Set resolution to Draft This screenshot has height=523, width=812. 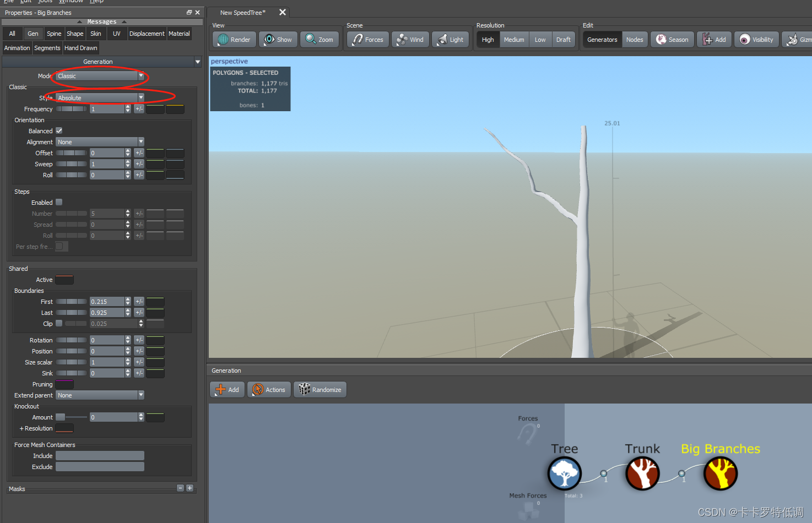(564, 40)
